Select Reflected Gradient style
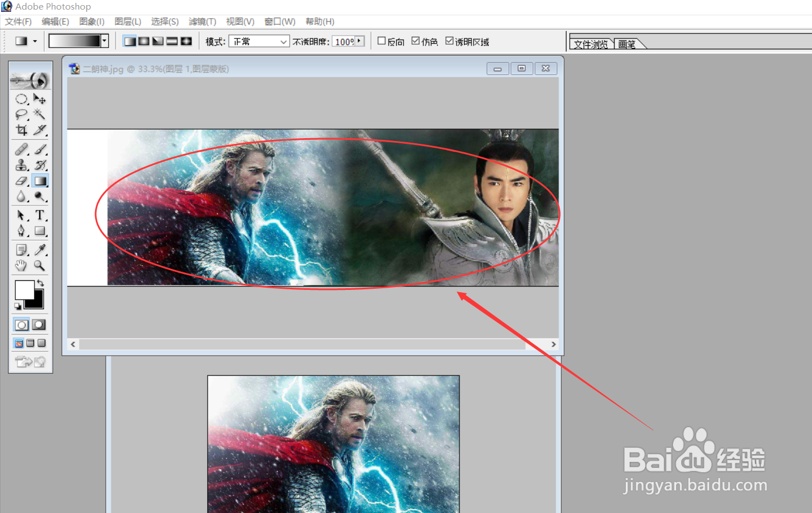The height and width of the screenshot is (513, 812). [172, 41]
